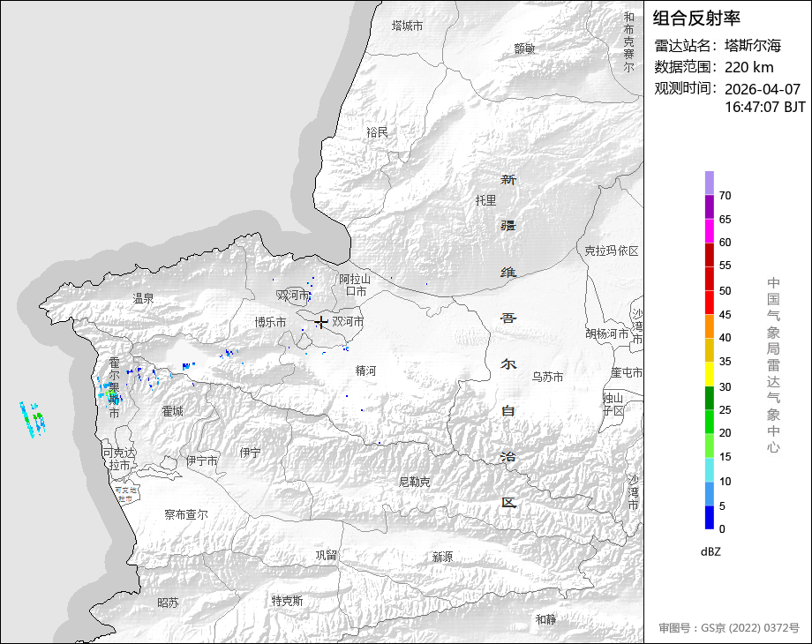Select the 克拉玛依区 label on the map
This screenshot has width=812, height=644.
click(x=611, y=251)
